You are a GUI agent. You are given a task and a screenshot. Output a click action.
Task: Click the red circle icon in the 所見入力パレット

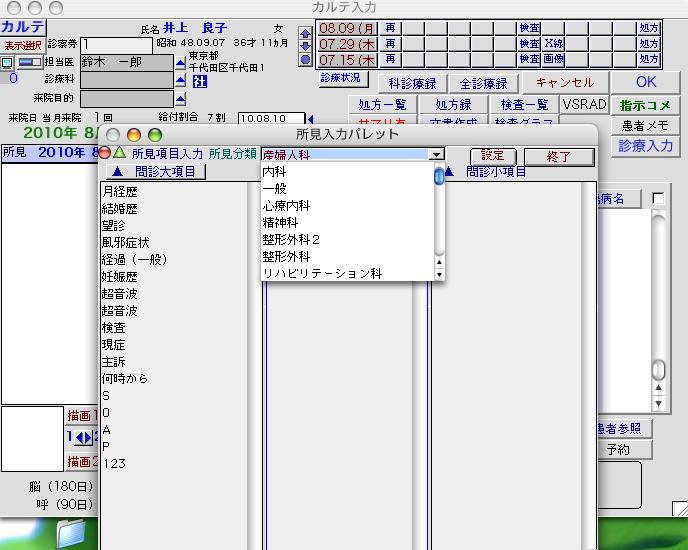[x=104, y=152]
